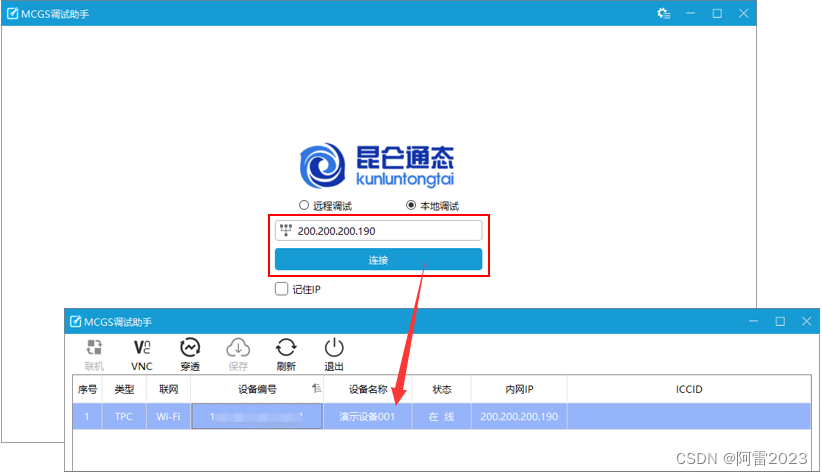822x476 pixels.
Task: Open settings gear in login window title bar
Action: point(664,14)
